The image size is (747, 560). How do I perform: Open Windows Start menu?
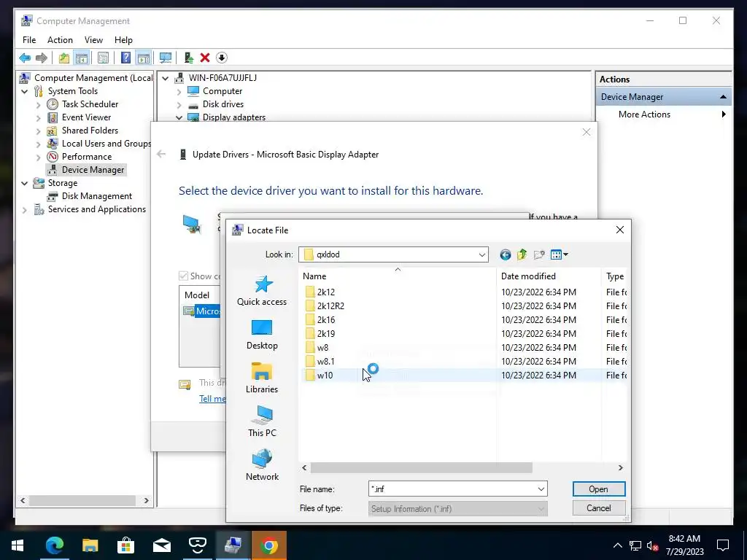(18, 545)
